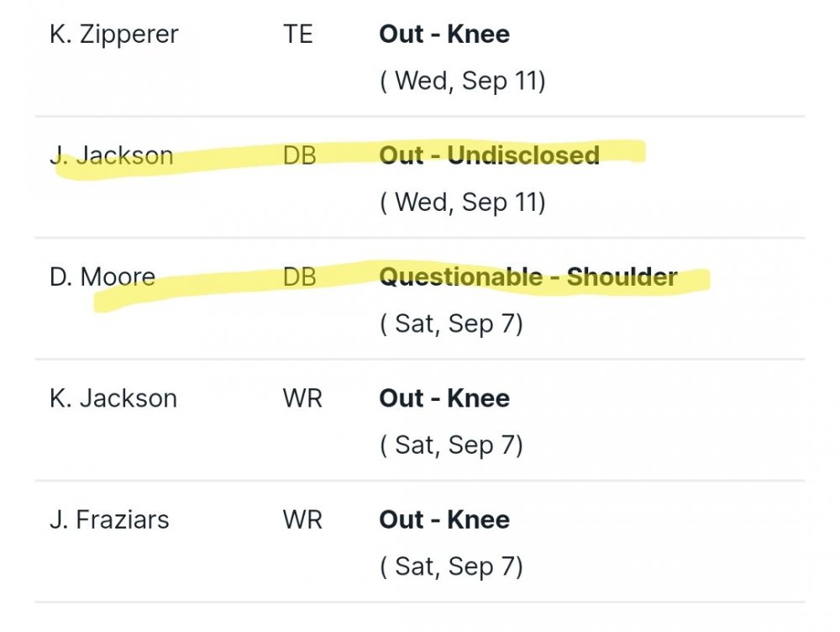
Task: Click Sat, Sep 7 date under J. Fraziars
Action: coord(452,566)
